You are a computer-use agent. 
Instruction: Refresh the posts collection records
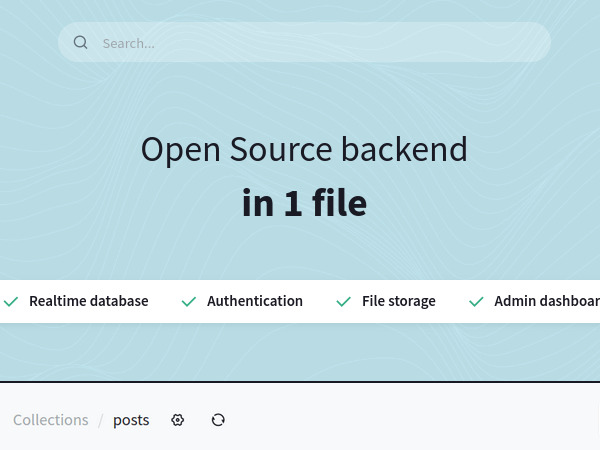[x=218, y=420]
